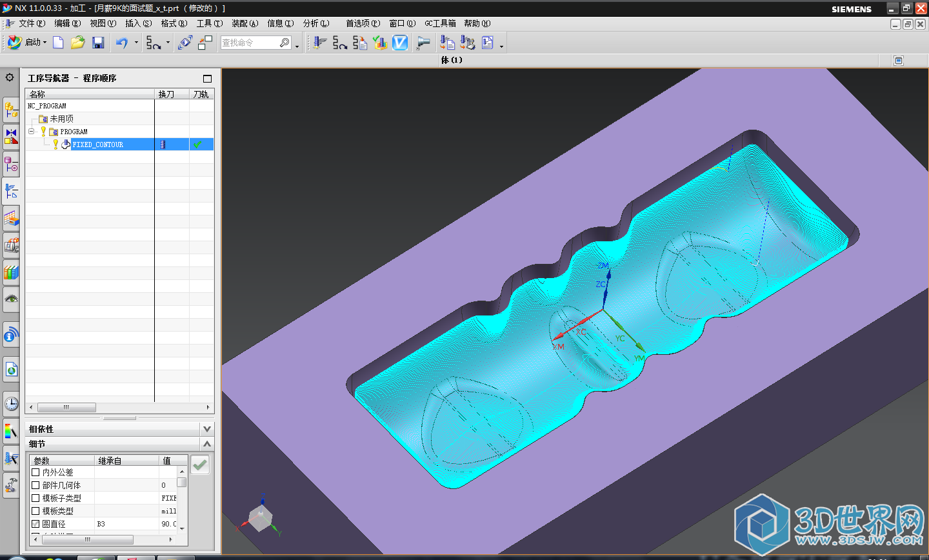Open the 文件 menu
Screen dimensions: 929x560
point(32,23)
